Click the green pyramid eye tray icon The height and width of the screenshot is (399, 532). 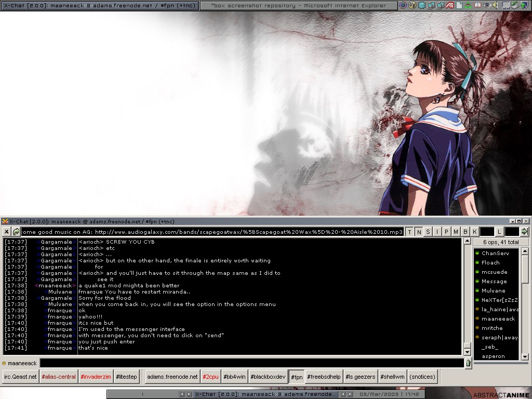(468, 5)
